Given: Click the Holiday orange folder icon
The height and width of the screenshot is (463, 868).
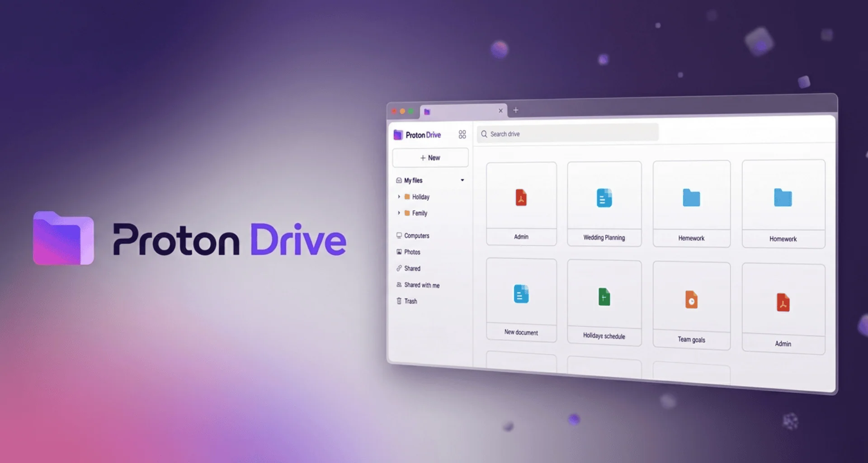Looking at the screenshot, I should (407, 197).
